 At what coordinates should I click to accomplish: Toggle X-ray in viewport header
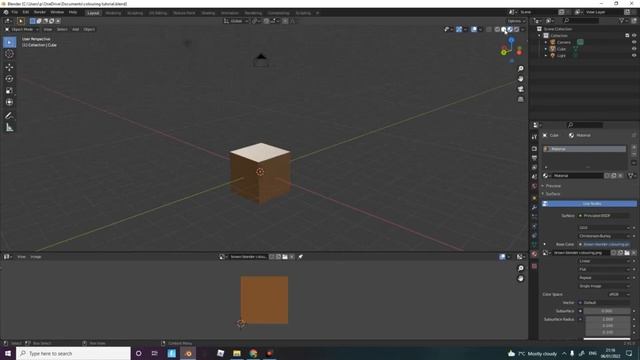click(x=489, y=29)
